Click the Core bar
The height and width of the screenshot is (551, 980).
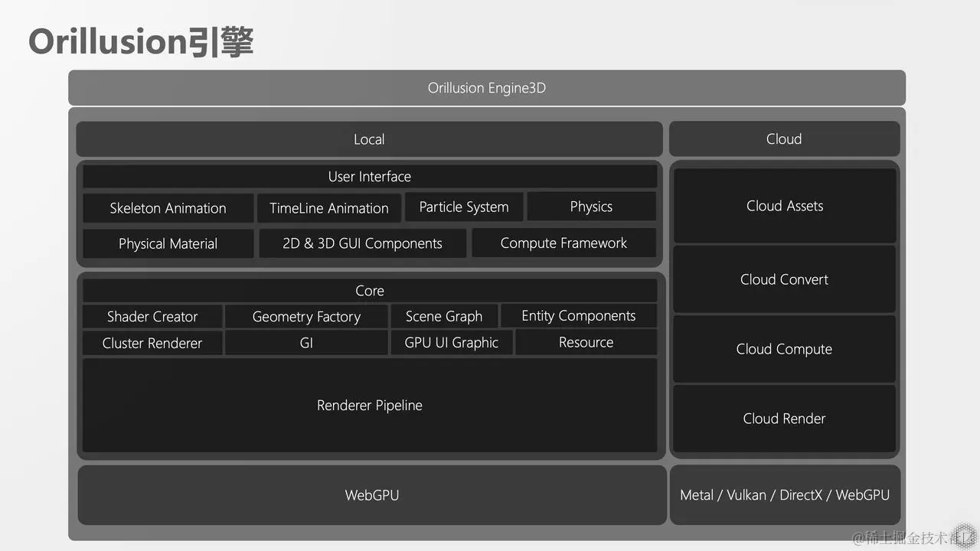[x=370, y=291]
